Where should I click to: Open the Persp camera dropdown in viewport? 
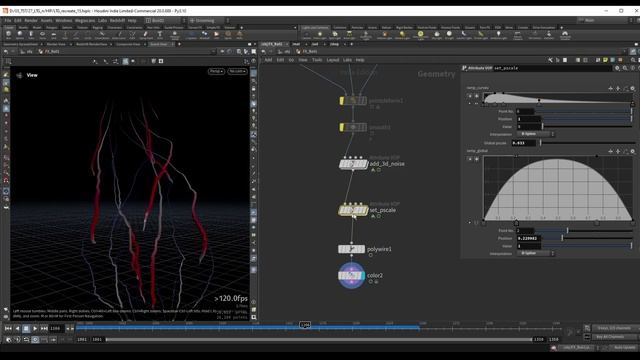[216, 71]
